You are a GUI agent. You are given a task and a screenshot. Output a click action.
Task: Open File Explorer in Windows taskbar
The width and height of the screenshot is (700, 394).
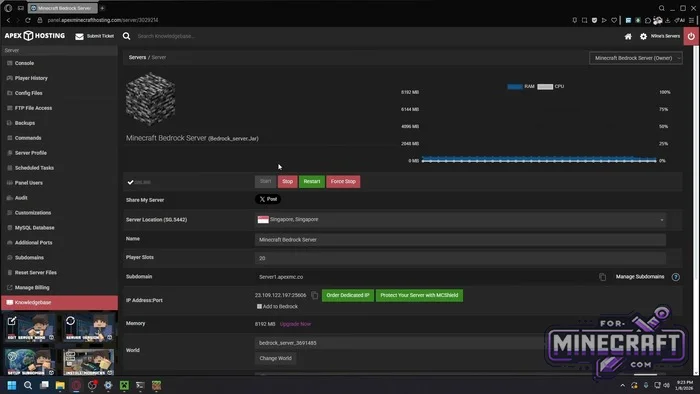(60, 386)
